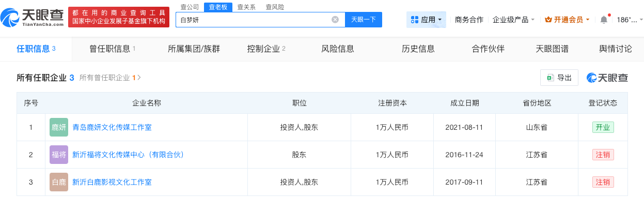Open 新沂福将文化传媒中心（有限合伙） link

(128, 155)
